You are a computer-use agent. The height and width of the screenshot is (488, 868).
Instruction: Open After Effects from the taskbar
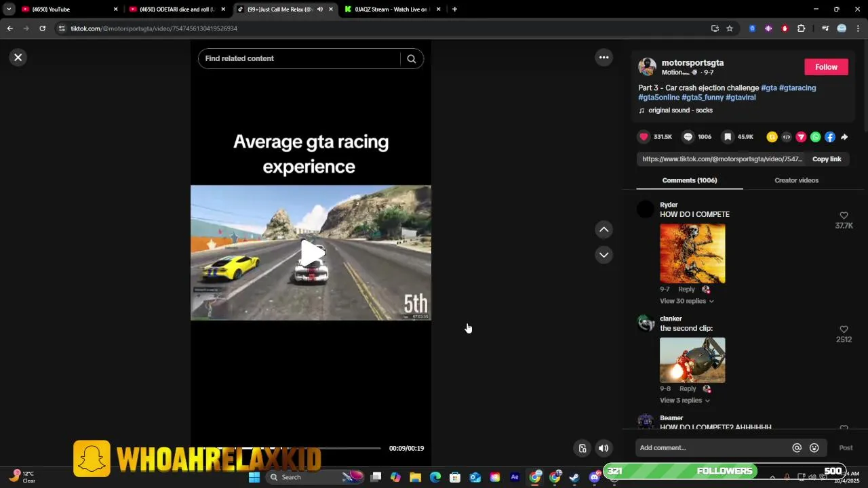(x=515, y=477)
